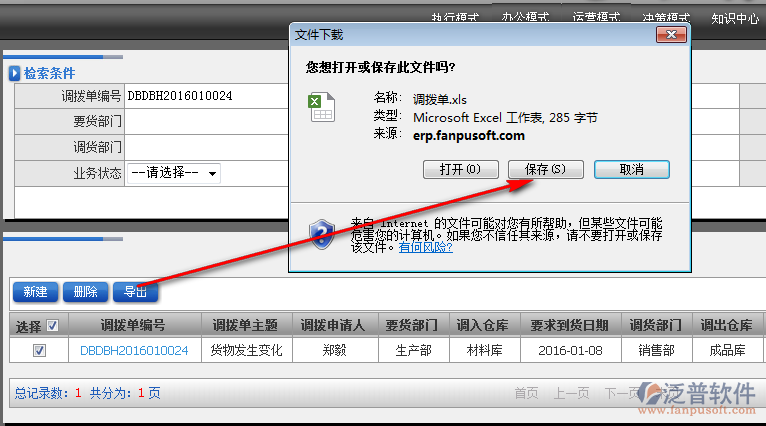This screenshot has width=766, height=426.
Task: Save the file with 保存(S) button
Action: (546, 170)
